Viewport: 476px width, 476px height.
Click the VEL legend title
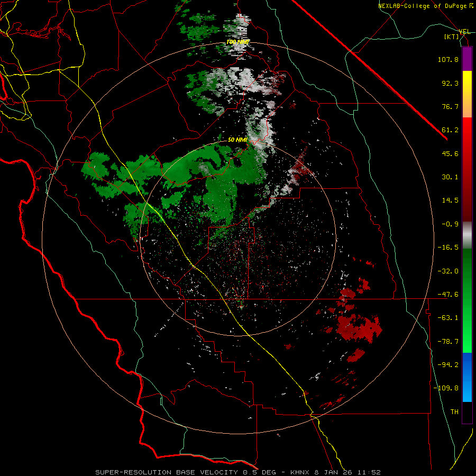tap(464, 32)
